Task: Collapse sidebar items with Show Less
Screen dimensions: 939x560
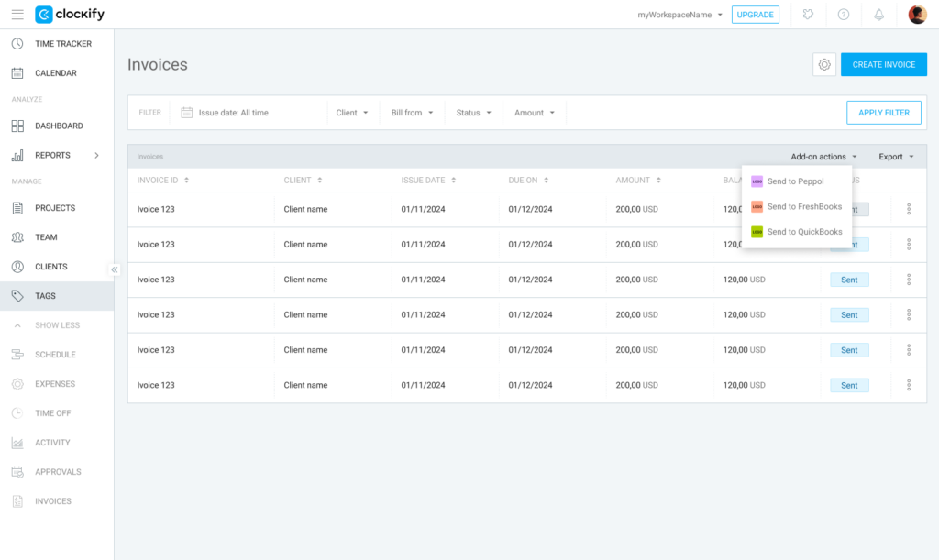Action: [x=57, y=325]
